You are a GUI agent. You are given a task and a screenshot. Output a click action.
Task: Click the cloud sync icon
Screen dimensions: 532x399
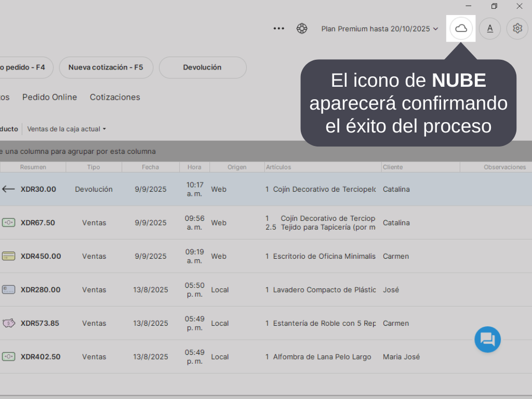[x=461, y=29]
